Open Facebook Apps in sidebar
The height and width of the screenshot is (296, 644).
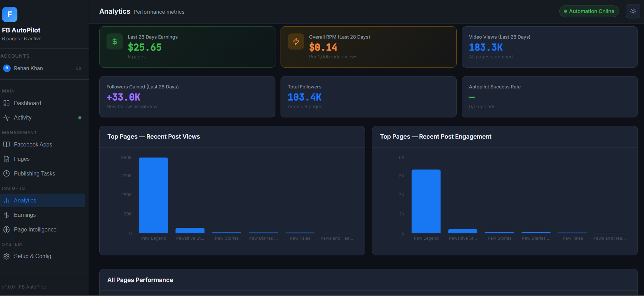[x=43, y=144]
